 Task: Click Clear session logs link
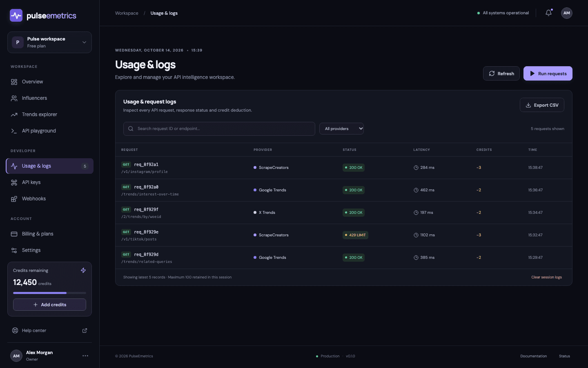[546, 277]
